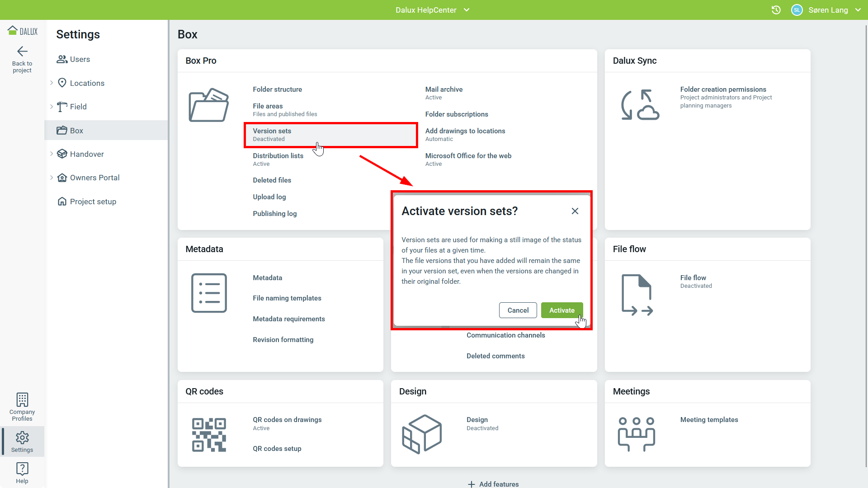Click the Back to project arrow
Image resolution: width=868 pixels, height=488 pixels.
pyautogui.click(x=22, y=51)
